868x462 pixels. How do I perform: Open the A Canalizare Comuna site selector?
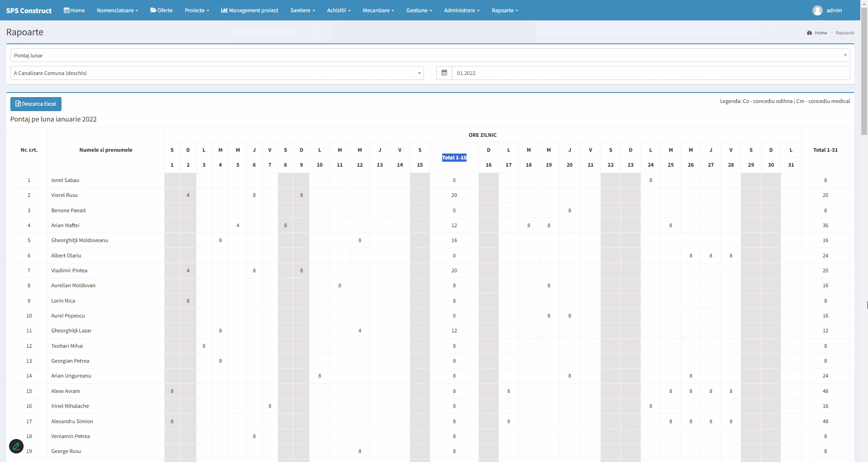pyautogui.click(x=217, y=73)
